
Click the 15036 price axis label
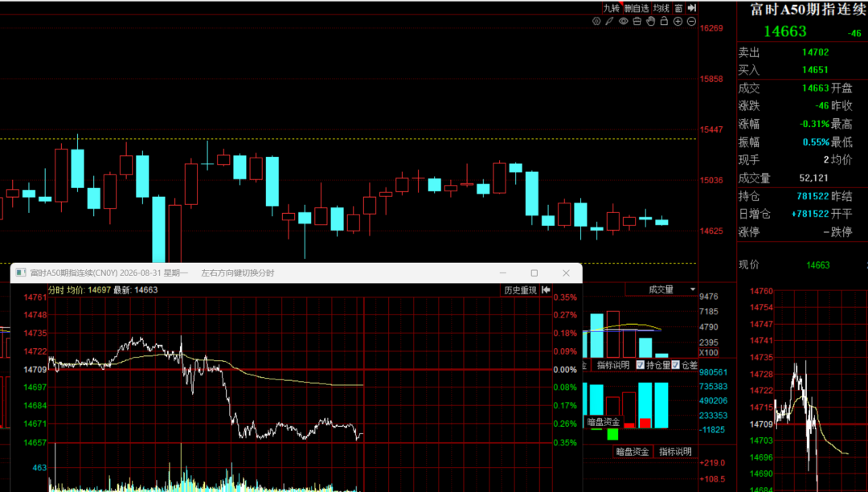[711, 180]
